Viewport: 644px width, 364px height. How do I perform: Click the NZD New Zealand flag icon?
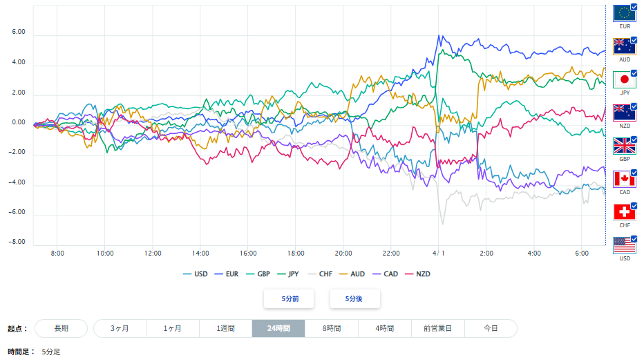pyautogui.click(x=624, y=113)
